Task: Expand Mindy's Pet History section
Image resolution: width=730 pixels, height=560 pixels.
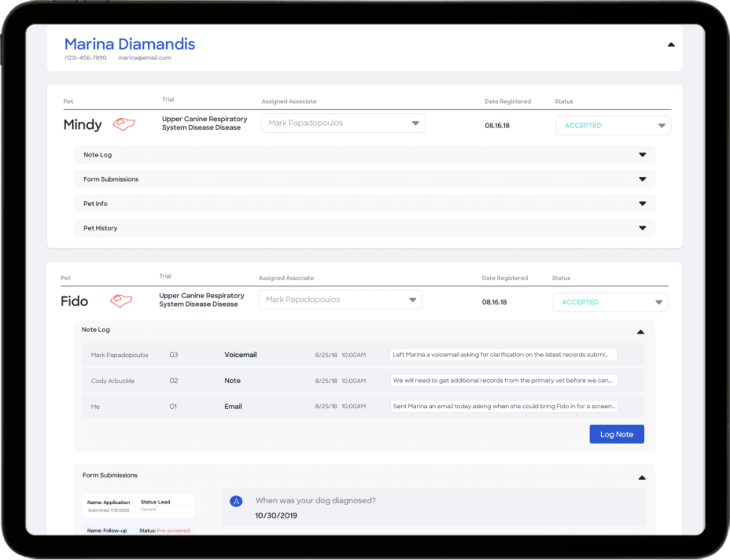Action: point(364,228)
